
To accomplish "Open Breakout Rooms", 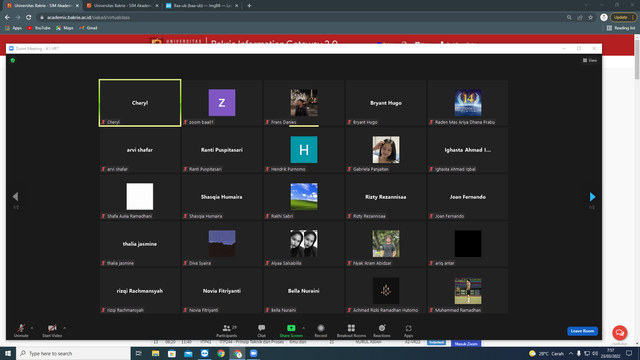I will (351, 331).
